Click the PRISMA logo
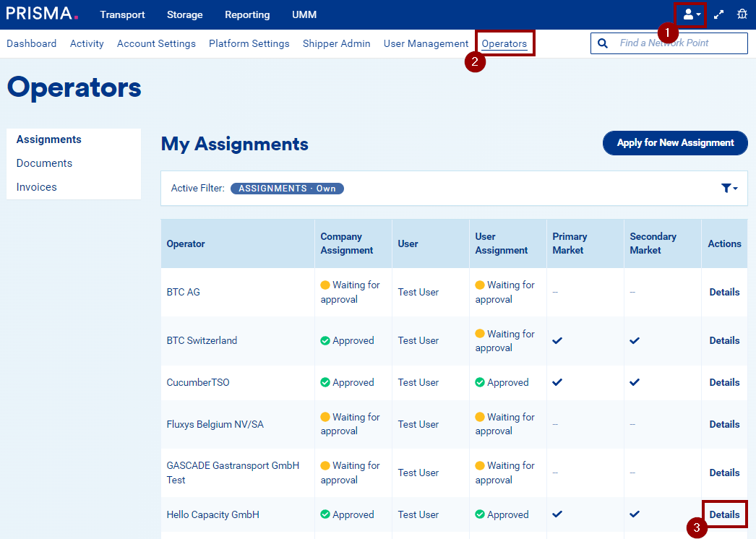The image size is (756, 539). 42,14
